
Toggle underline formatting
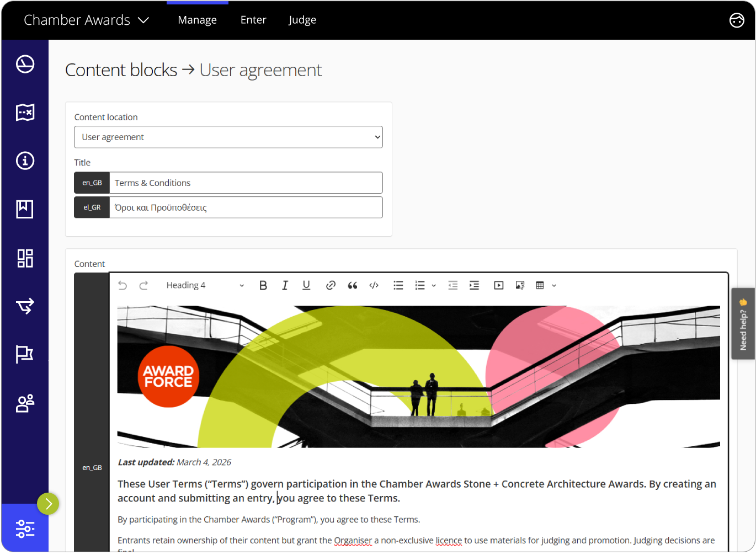306,285
